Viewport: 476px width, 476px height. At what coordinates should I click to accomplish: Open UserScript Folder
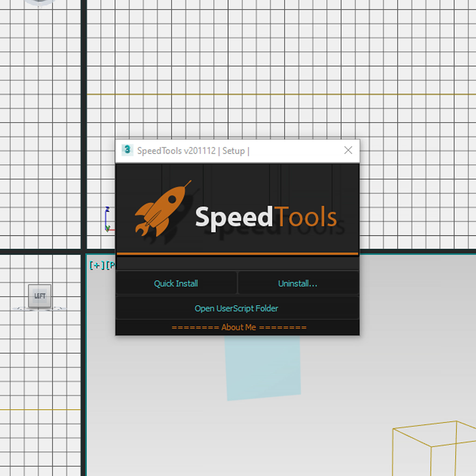[x=237, y=308]
